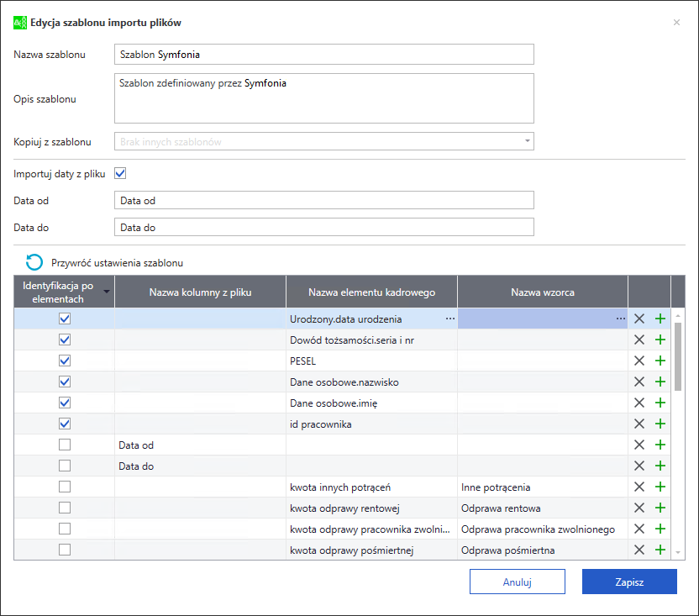Add a row after the Data od row
Image resolution: width=699 pixels, height=616 pixels.
click(x=660, y=445)
